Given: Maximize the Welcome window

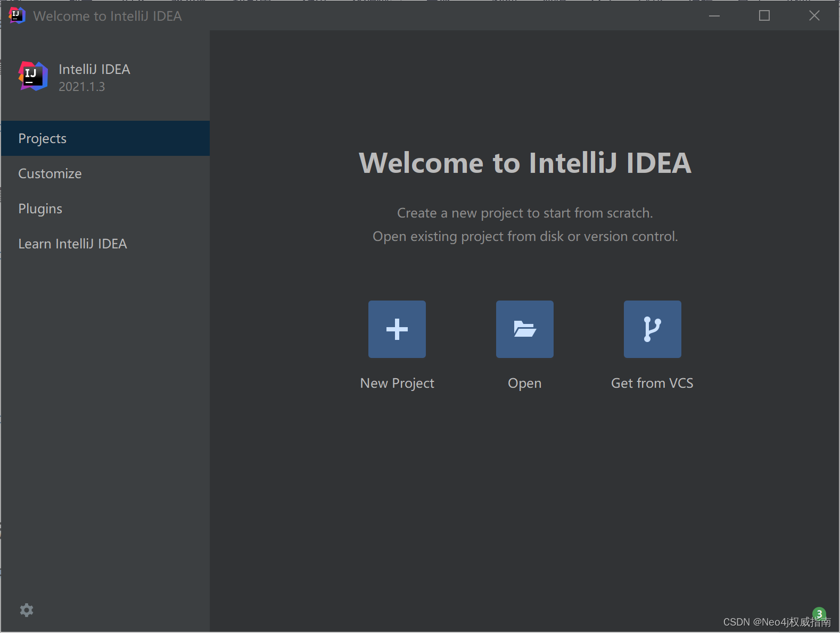Looking at the screenshot, I should (x=764, y=15).
